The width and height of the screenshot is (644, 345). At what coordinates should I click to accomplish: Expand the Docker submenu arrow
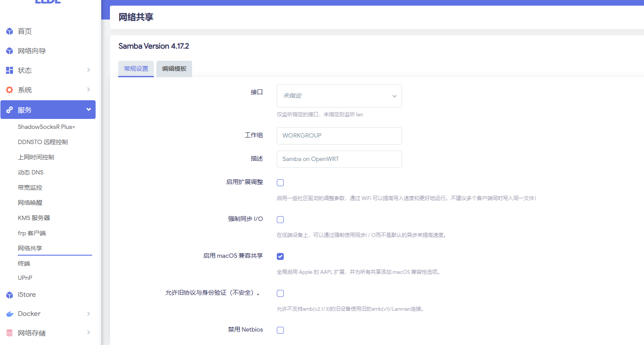coord(89,313)
